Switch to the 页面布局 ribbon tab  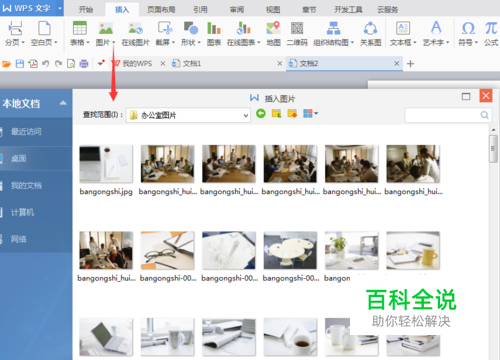[161, 9]
